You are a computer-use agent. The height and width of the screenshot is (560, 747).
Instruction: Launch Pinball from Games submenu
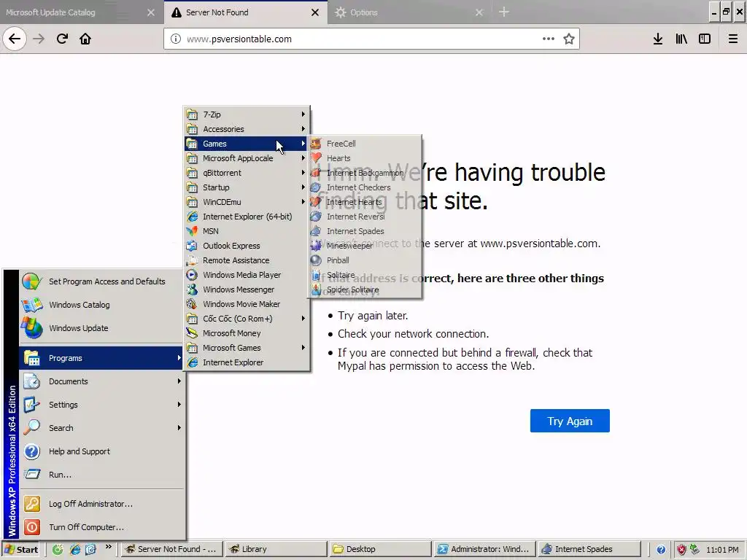point(365,260)
